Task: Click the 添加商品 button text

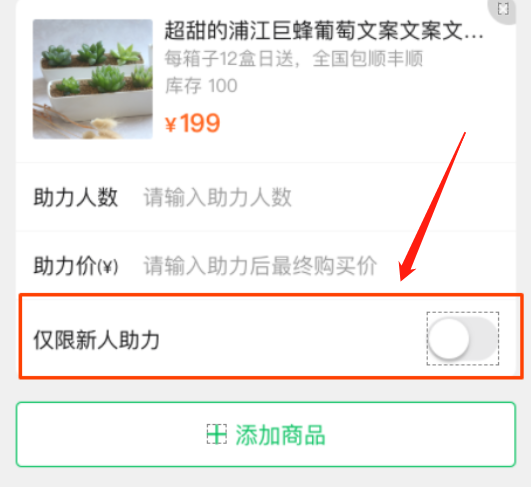Action: tap(280, 435)
